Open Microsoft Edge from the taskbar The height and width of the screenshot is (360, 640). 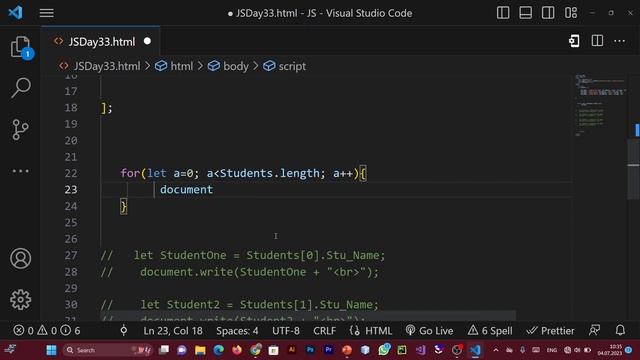tap(219, 350)
